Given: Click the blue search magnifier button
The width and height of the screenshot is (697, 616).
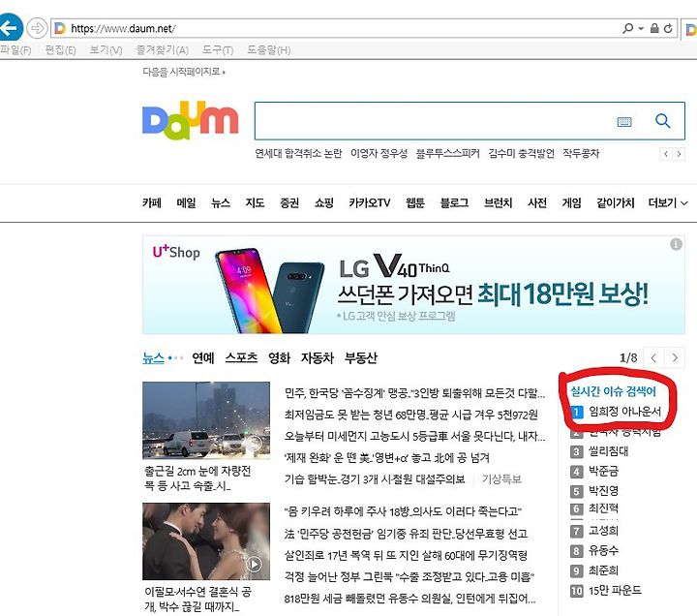Looking at the screenshot, I should (663, 120).
